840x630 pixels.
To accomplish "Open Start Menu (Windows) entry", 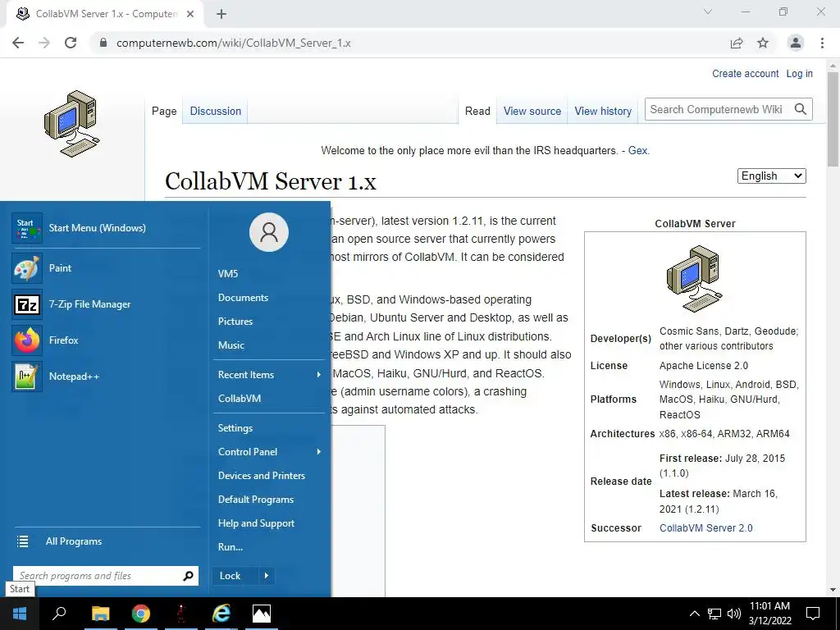I will (x=106, y=228).
